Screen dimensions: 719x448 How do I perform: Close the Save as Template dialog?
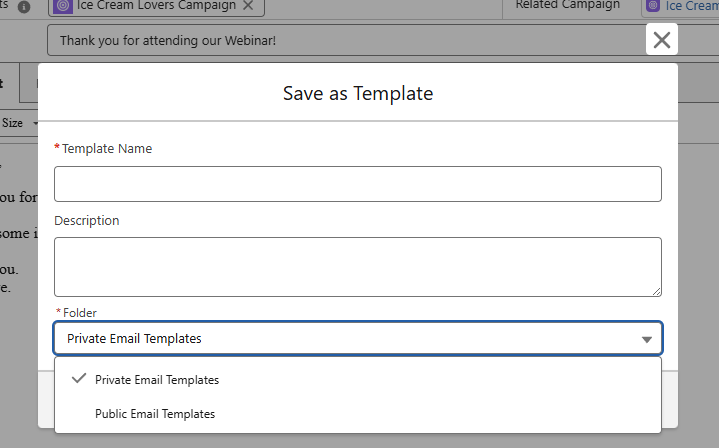661,40
